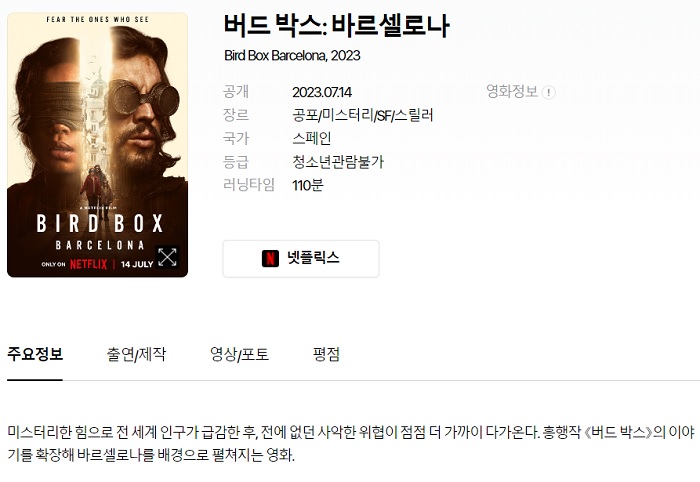Go to the 평점 tab

pyautogui.click(x=326, y=354)
